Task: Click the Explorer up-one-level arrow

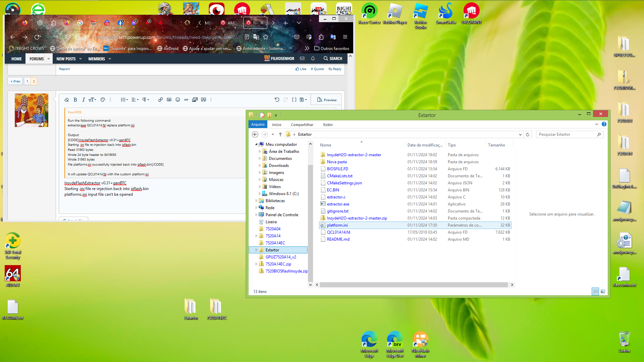Action: 280,134
